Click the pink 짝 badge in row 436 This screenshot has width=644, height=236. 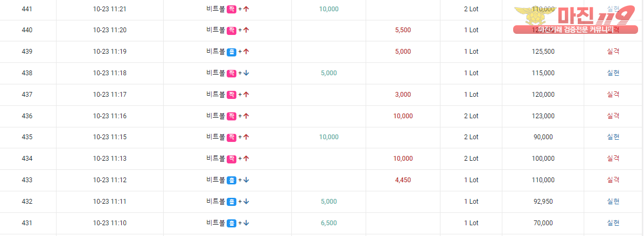coord(232,116)
